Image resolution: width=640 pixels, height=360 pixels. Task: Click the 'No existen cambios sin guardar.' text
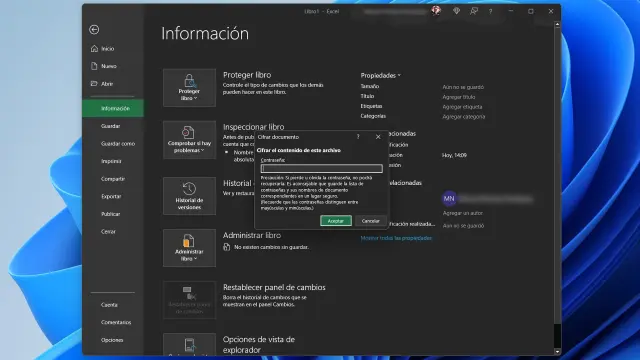tap(271, 247)
